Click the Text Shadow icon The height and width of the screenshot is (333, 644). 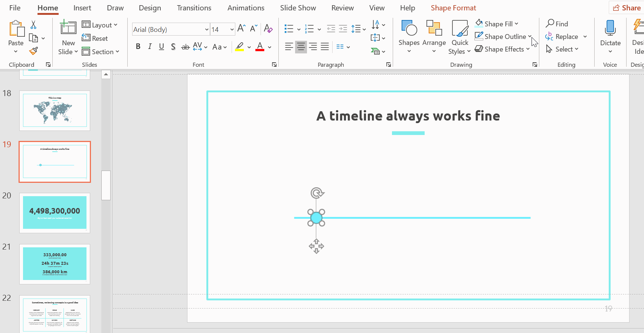pyautogui.click(x=173, y=47)
